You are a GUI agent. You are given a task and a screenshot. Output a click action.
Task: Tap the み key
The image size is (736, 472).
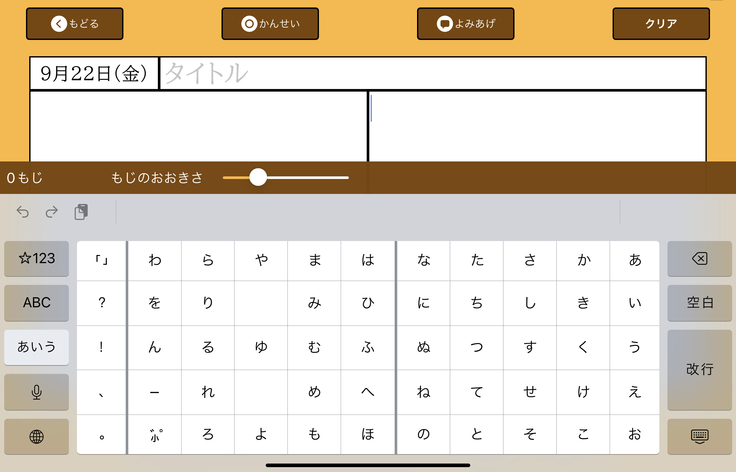pyautogui.click(x=314, y=303)
